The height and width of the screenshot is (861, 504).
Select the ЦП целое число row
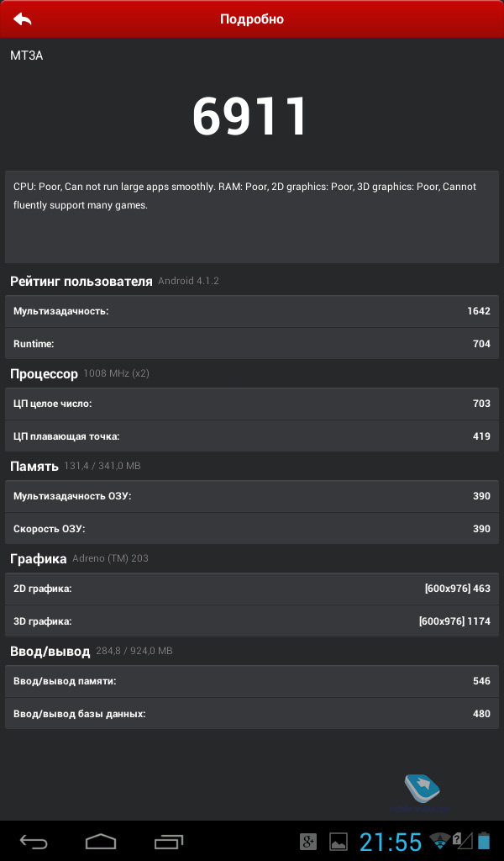point(252,404)
